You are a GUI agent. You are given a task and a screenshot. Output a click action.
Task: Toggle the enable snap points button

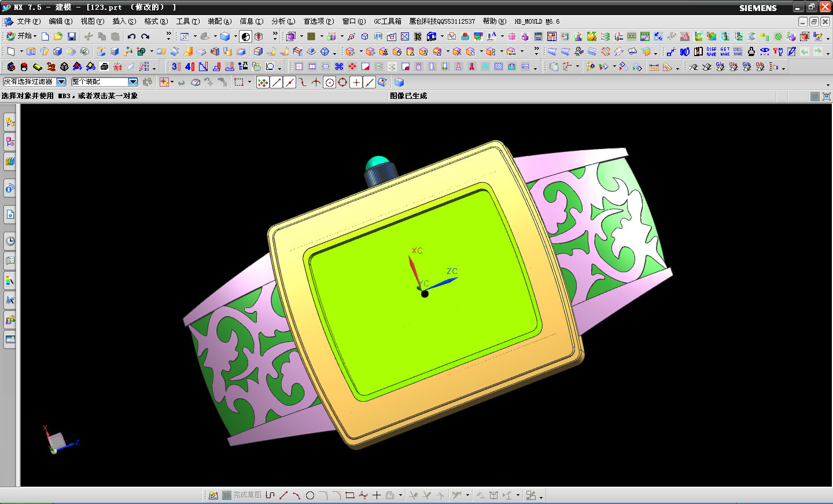[x=263, y=83]
